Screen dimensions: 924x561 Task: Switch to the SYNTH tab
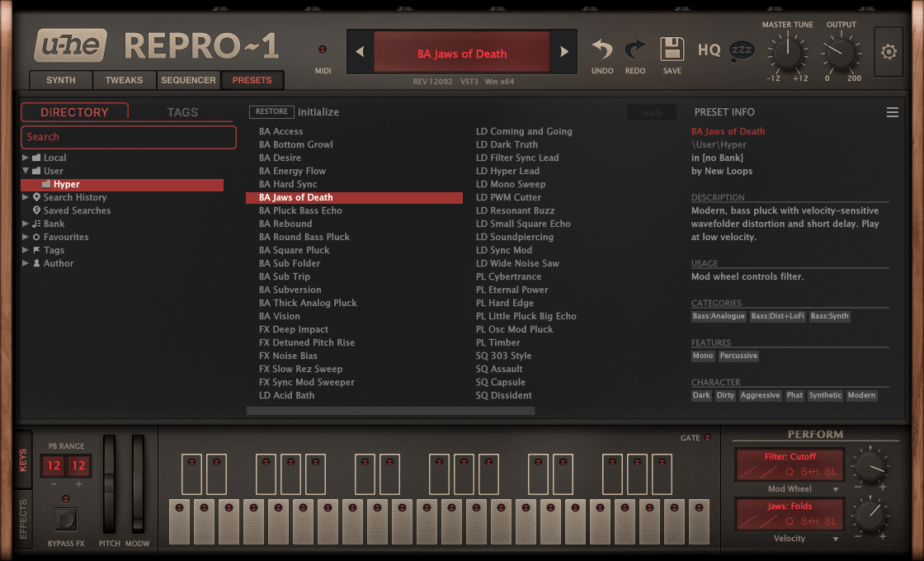pyautogui.click(x=61, y=80)
